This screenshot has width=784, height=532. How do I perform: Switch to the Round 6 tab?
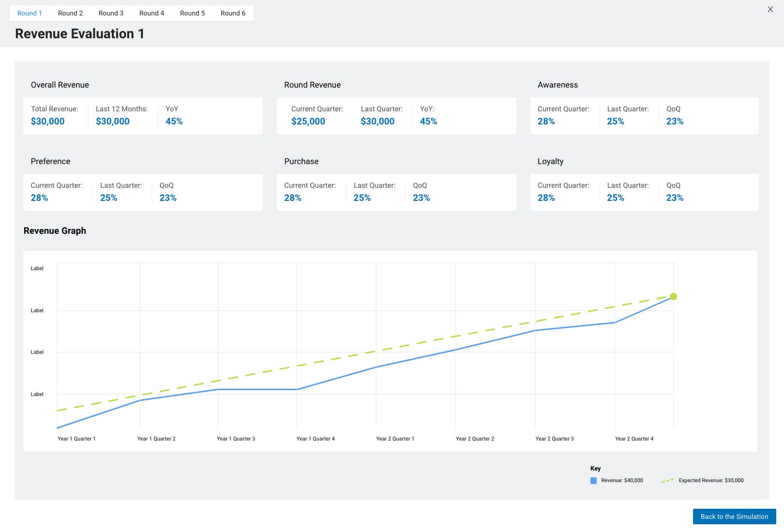click(233, 13)
